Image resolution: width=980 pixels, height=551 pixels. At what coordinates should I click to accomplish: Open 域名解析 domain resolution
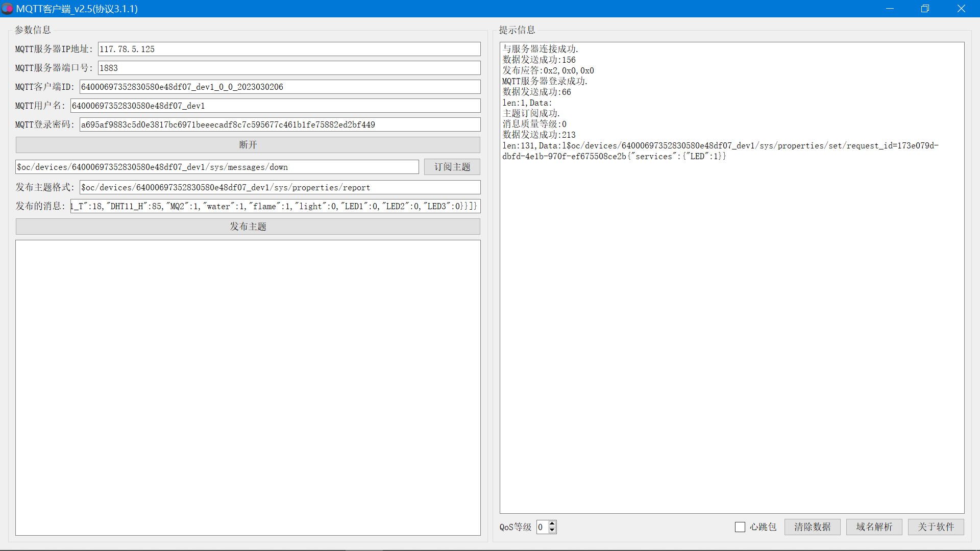pyautogui.click(x=874, y=527)
